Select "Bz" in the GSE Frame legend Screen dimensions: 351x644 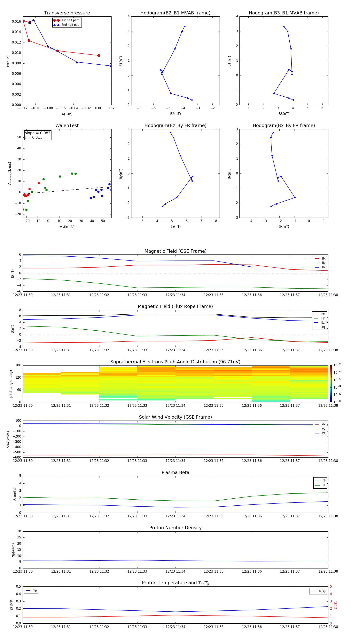[320, 267]
